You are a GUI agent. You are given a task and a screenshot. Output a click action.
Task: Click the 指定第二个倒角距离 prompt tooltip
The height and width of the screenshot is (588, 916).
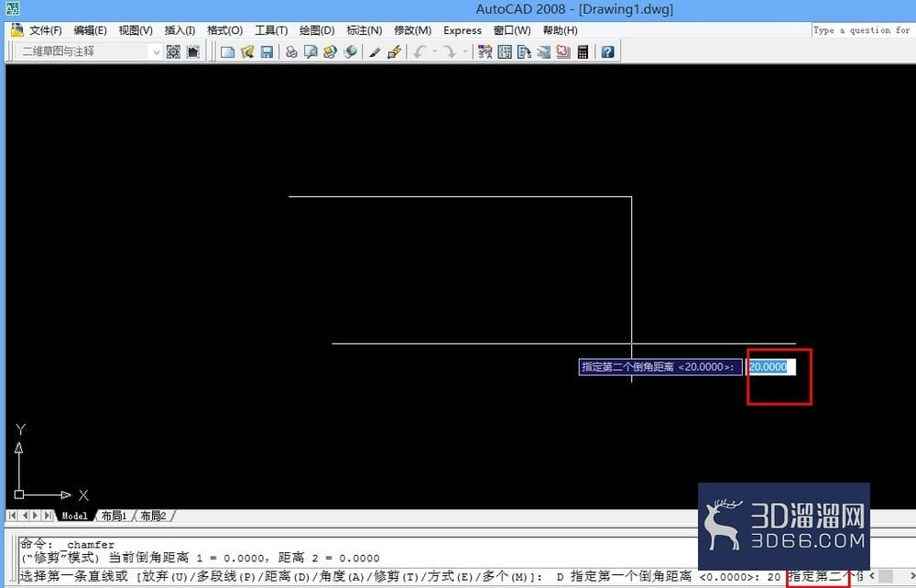click(x=660, y=366)
